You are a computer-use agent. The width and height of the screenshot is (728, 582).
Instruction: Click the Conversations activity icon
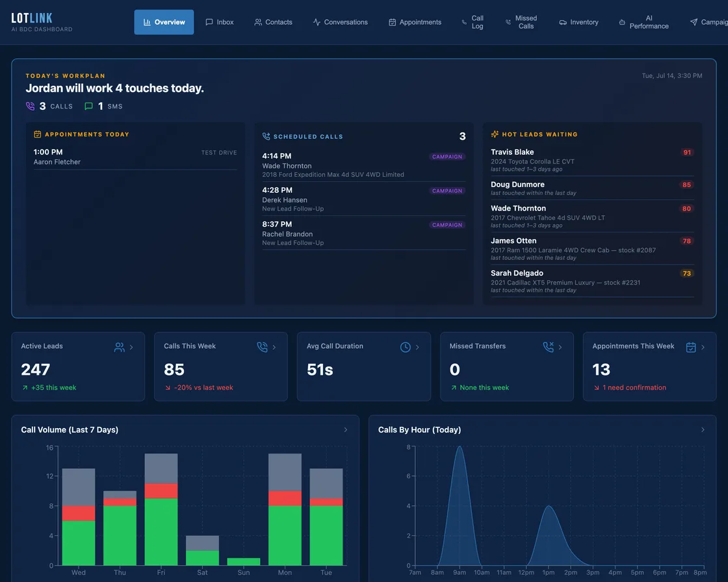[317, 22]
